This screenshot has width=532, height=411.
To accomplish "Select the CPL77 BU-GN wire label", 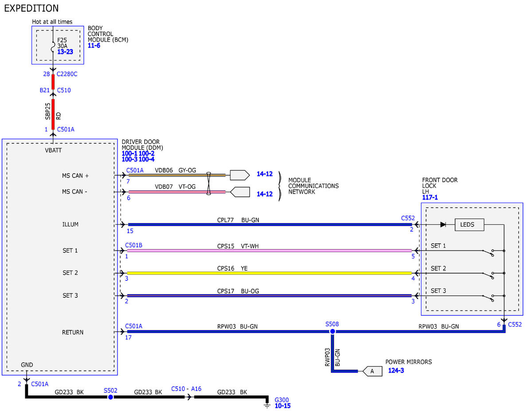I will tap(238, 219).
